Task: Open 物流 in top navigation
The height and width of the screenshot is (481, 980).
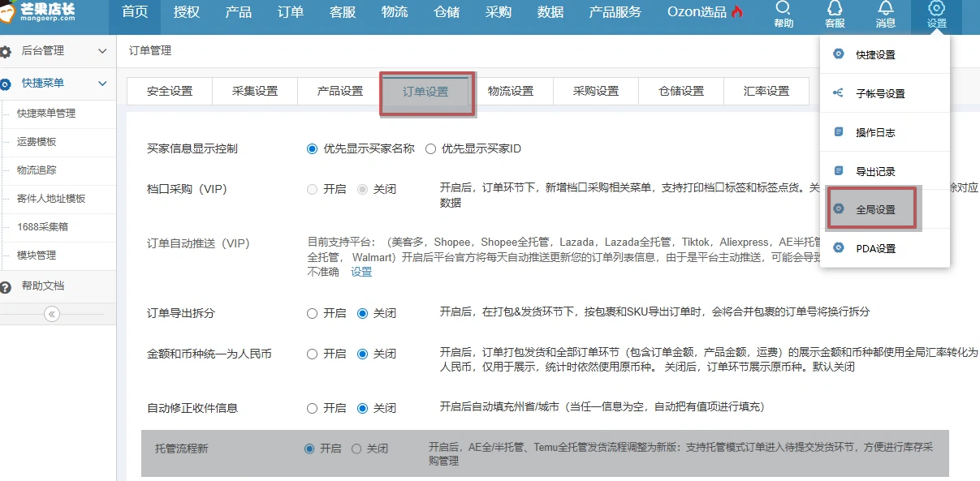Action: tap(395, 12)
